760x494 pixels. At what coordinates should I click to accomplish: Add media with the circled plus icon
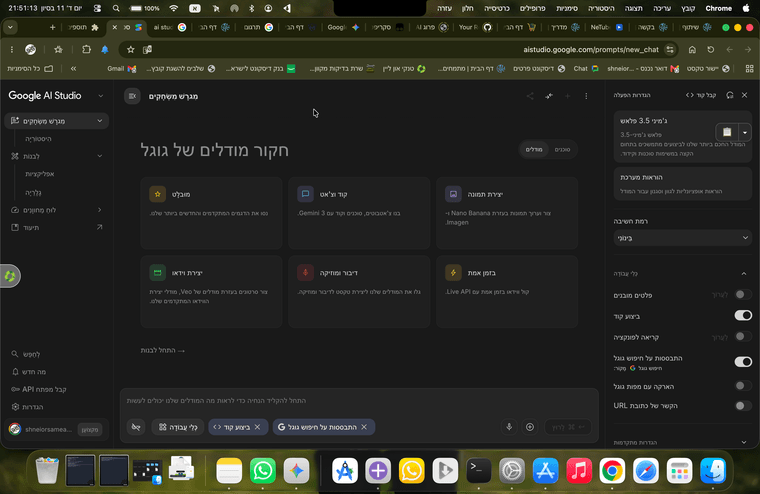tap(530, 427)
